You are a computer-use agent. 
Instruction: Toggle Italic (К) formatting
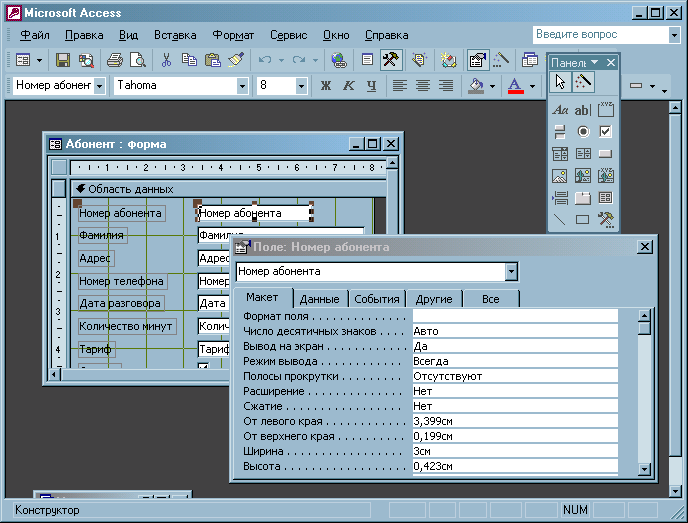coord(348,86)
